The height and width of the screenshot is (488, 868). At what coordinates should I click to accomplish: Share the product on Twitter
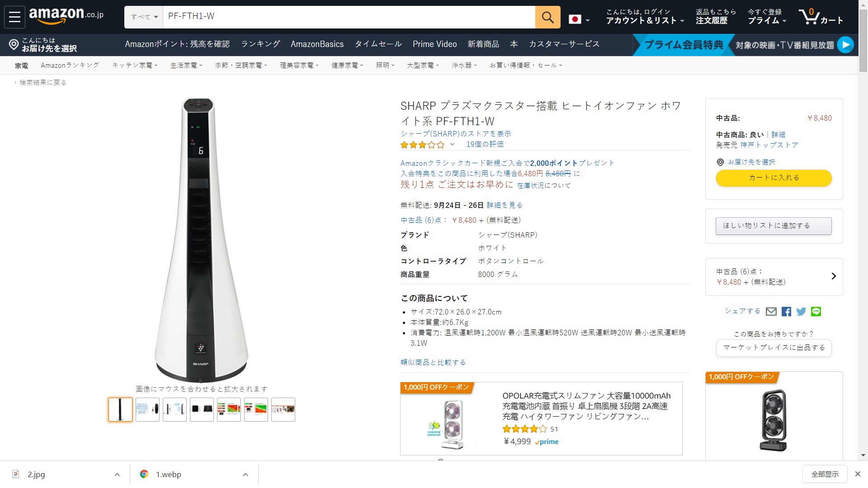[x=802, y=311]
